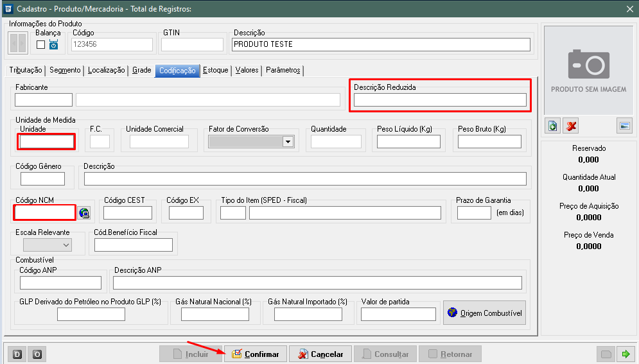
Task: Click into the Código NCM field
Action: [x=45, y=212]
